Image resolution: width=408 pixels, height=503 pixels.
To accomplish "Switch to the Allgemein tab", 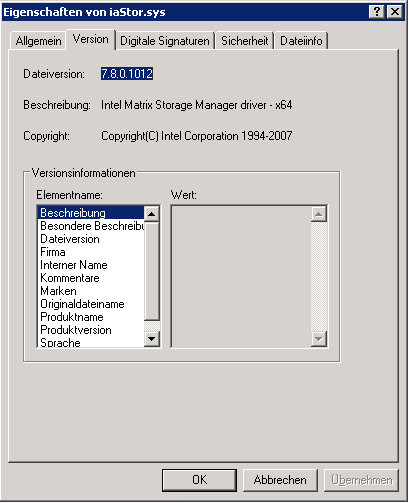I will click(x=38, y=41).
